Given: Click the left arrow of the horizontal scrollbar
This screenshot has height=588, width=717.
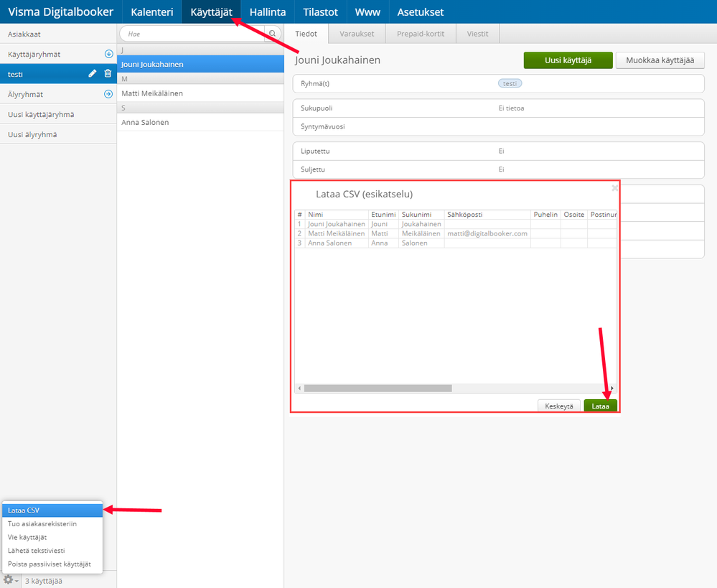Looking at the screenshot, I should point(299,388).
